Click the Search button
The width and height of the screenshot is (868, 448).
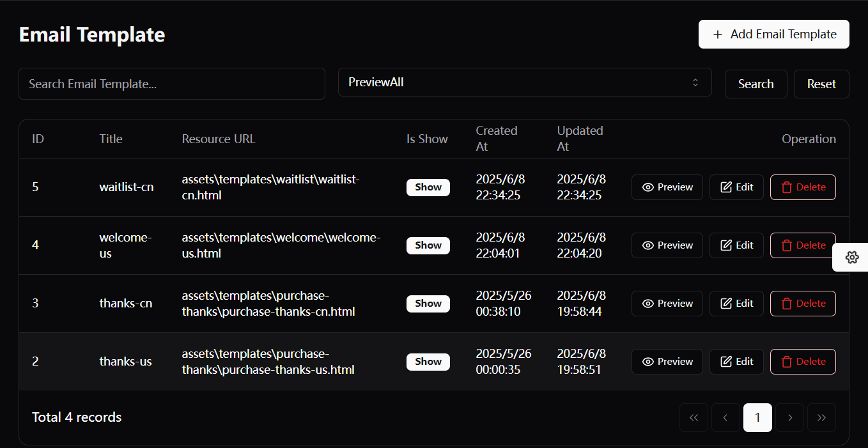point(756,84)
